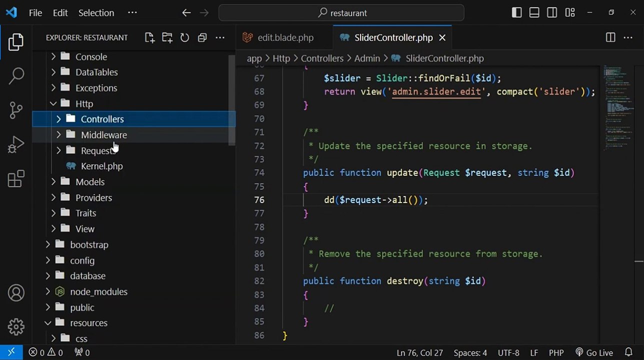Customize layout from title bar icon
The width and height of the screenshot is (644, 360).
point(570,13)
